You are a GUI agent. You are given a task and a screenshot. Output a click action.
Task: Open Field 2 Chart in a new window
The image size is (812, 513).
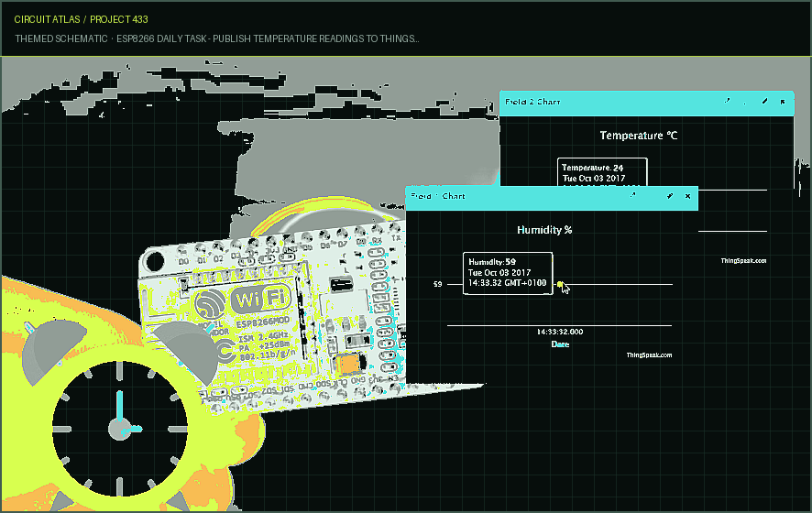728,101
